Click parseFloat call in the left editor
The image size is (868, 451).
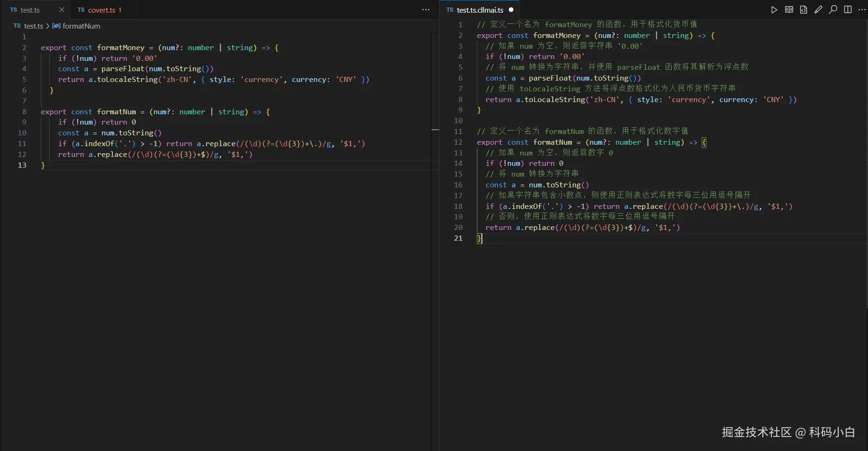point(123,69)
